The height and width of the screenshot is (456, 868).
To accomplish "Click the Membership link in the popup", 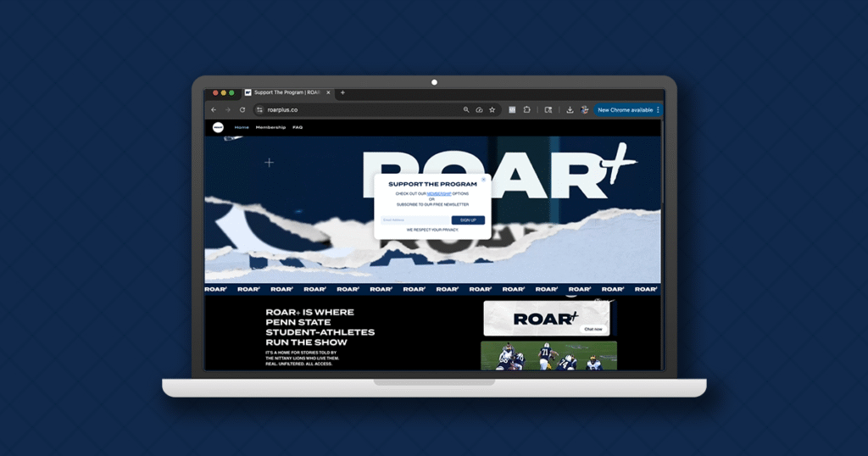I will click(439, 194).
